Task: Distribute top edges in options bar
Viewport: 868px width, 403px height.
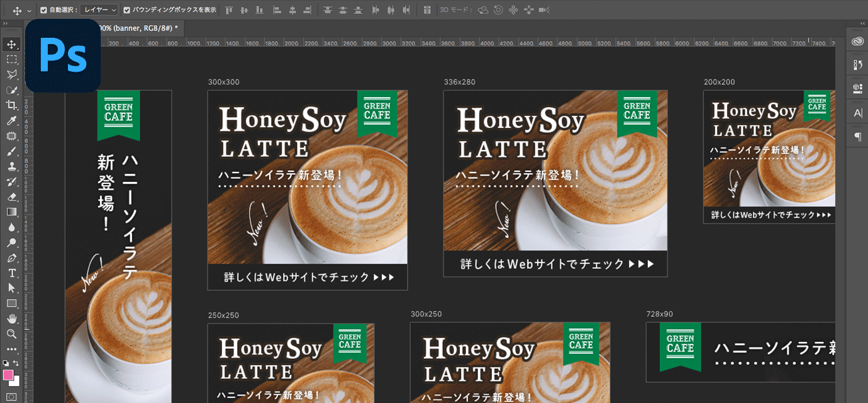Action: coord(328,10)
